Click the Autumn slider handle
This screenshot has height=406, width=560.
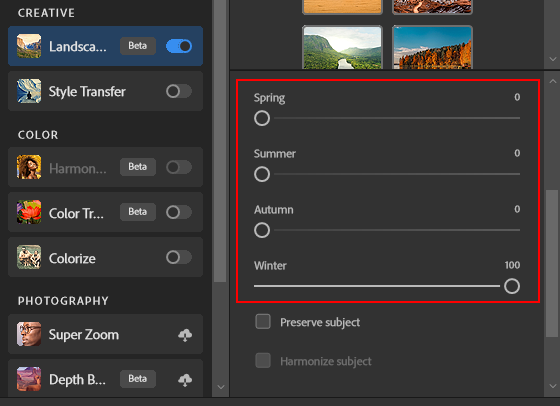tap(262, 230)
